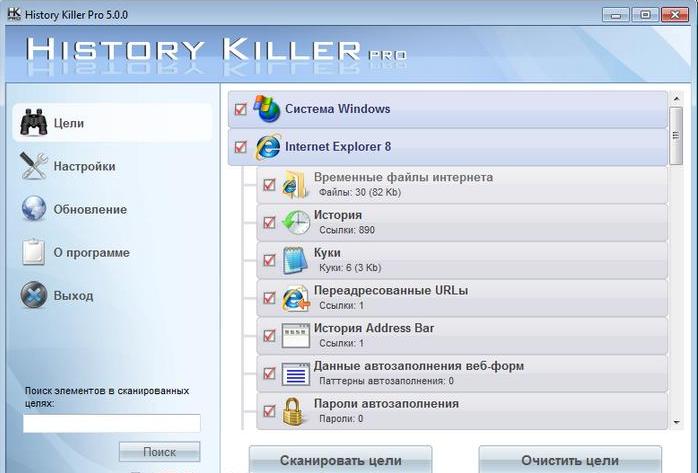
Task: Click the HK Pro icon in title bar
Action: pos(14,14)
